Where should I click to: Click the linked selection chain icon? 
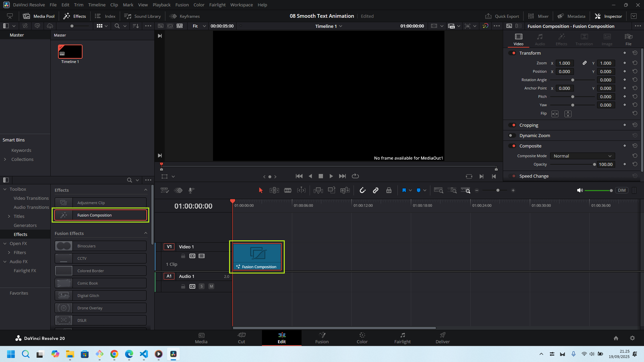tap(376, 190)
